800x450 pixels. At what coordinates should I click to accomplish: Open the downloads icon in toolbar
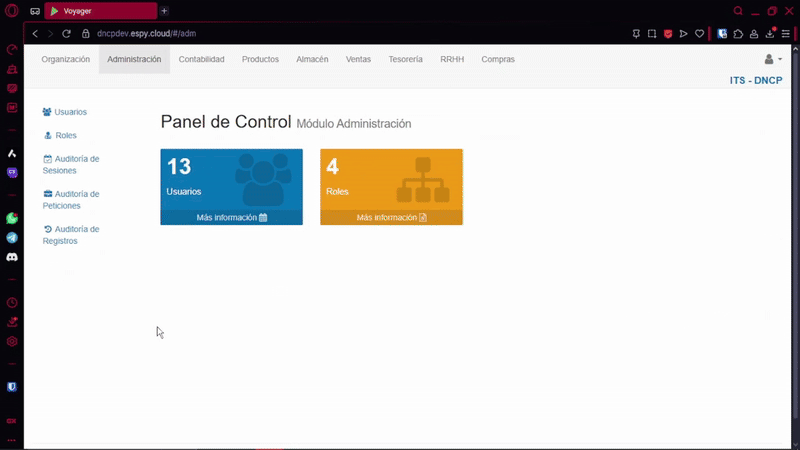click(770, 34)
